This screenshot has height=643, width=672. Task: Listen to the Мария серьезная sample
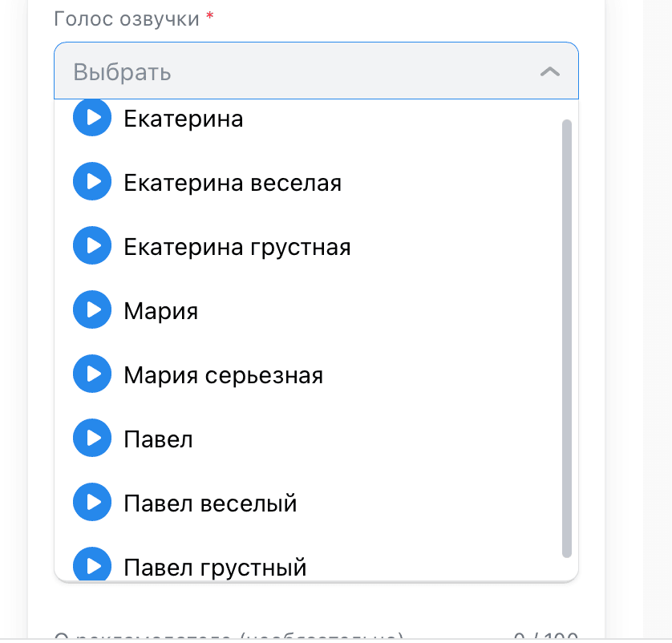91,374
